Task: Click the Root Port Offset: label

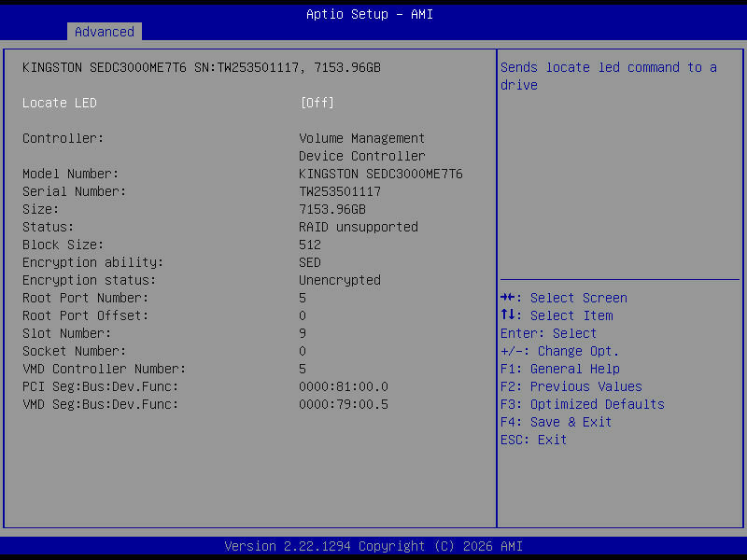Action: click(85, 315)
